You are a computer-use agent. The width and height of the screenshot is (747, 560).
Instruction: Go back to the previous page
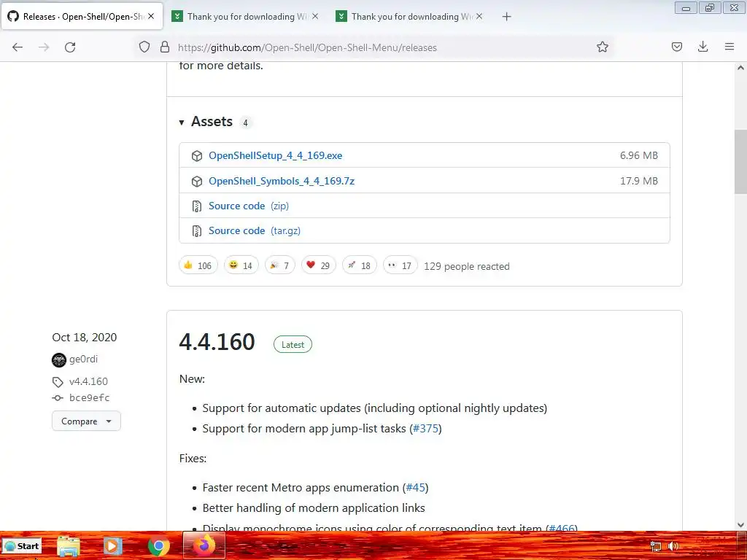(x=18, y=47)
